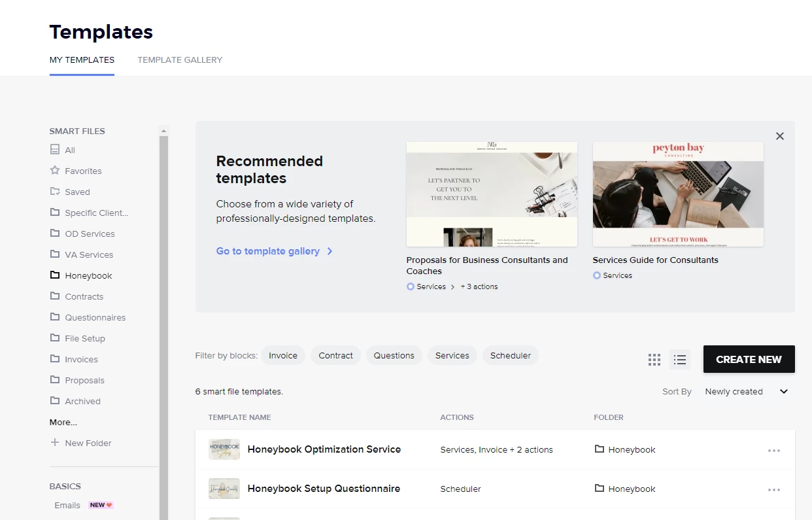Toggle the Invoice block filter
Viewport: 812px width, 520px height.
283,356
